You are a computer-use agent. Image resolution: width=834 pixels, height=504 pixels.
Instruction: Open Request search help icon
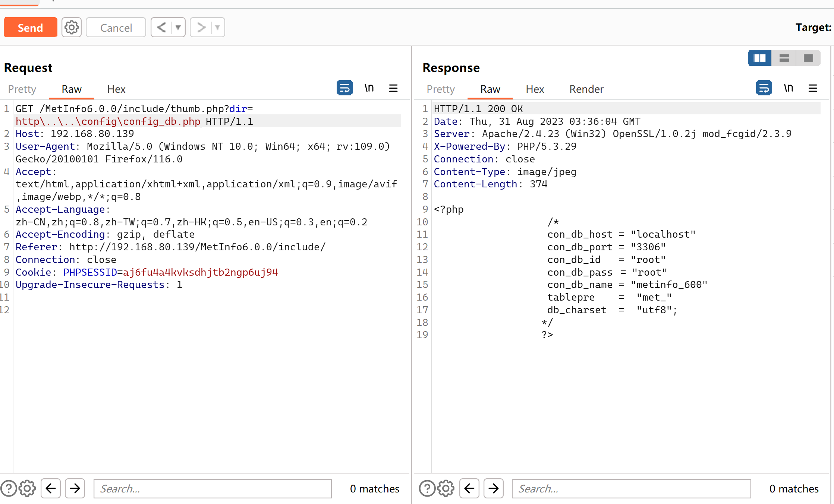tap(8, 488)
